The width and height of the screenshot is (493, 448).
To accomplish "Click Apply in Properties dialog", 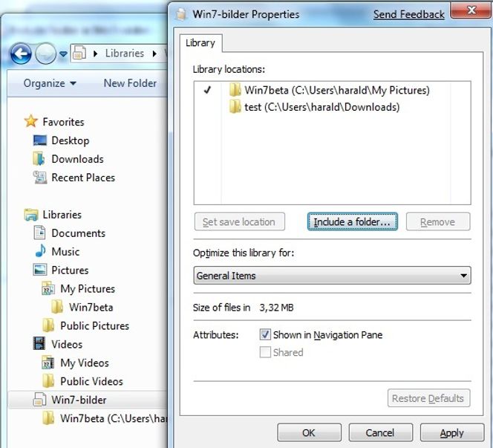I will click(452, 432).
